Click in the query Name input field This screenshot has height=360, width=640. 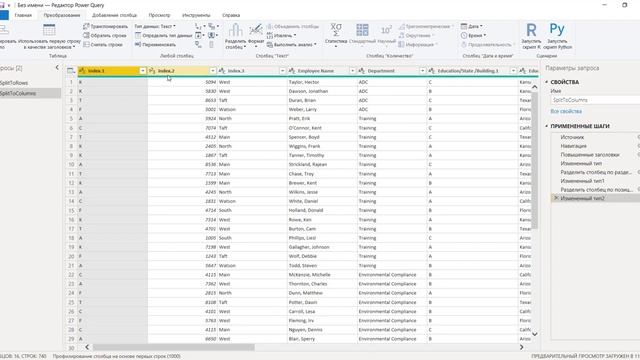click(x=595, y=100)
